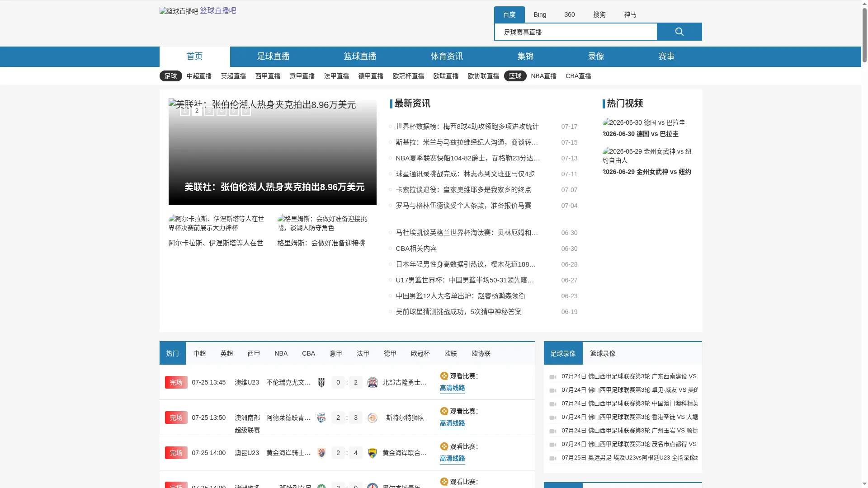Screen dimensions: 868x488
Task: Click video icon beside 卓见·威友 replay
Action: (552, 390)
